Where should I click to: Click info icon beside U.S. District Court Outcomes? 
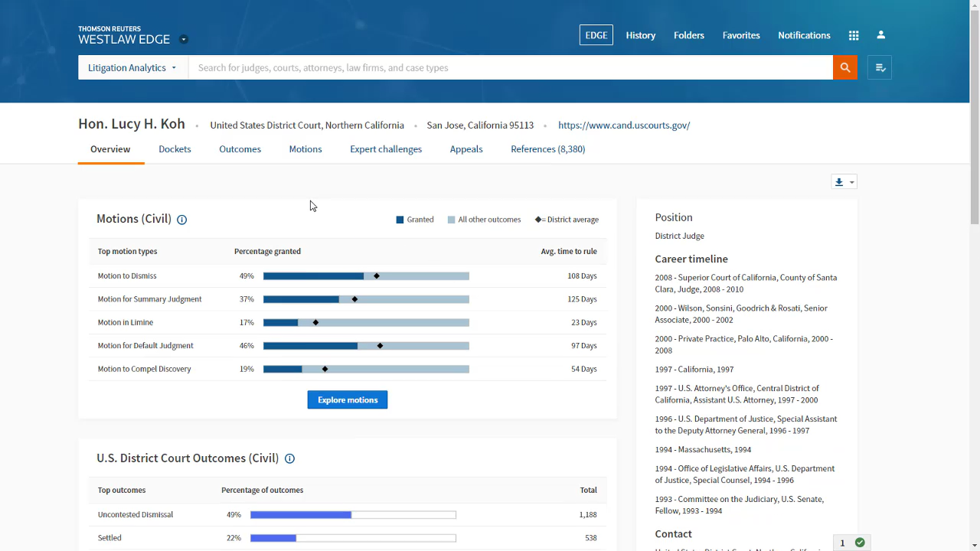coord(289,459)
